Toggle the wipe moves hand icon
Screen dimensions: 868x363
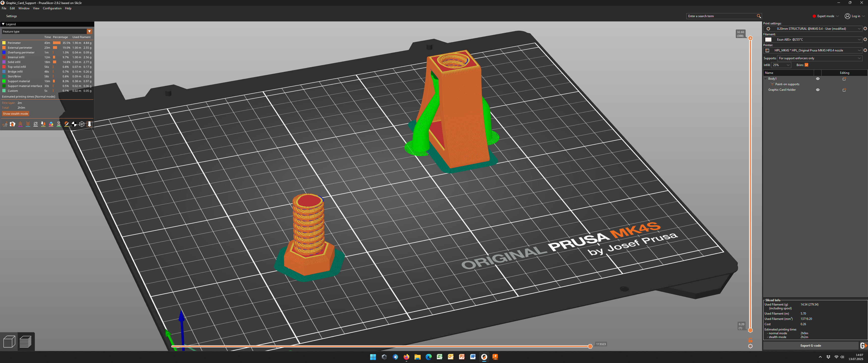12,124
